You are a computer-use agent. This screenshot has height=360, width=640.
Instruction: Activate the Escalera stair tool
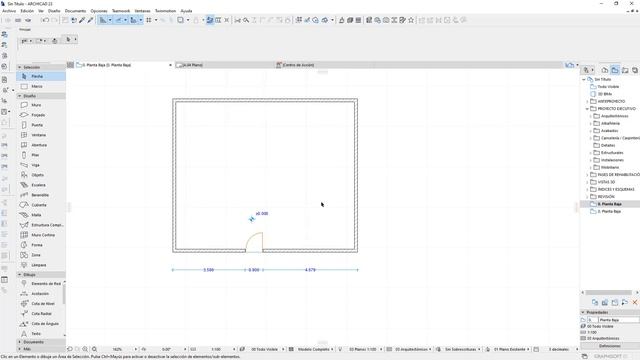point(41,185)
